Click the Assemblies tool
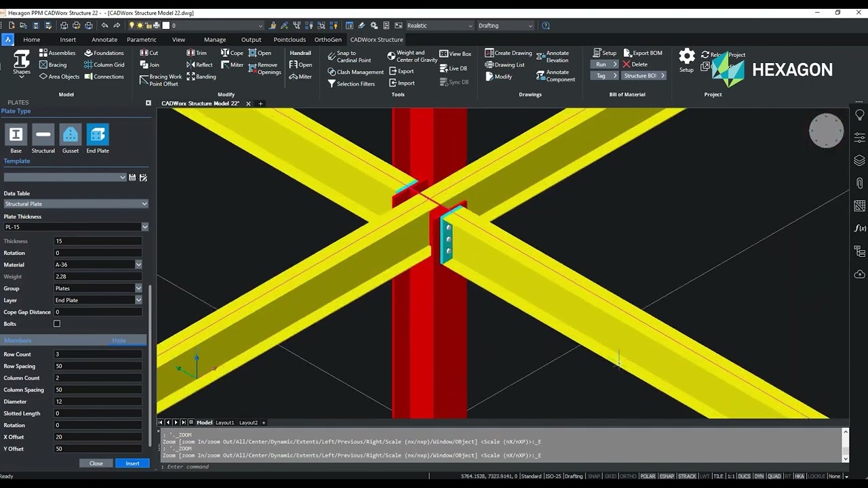Viewport: 868px width, 488px height. (57, 53)
